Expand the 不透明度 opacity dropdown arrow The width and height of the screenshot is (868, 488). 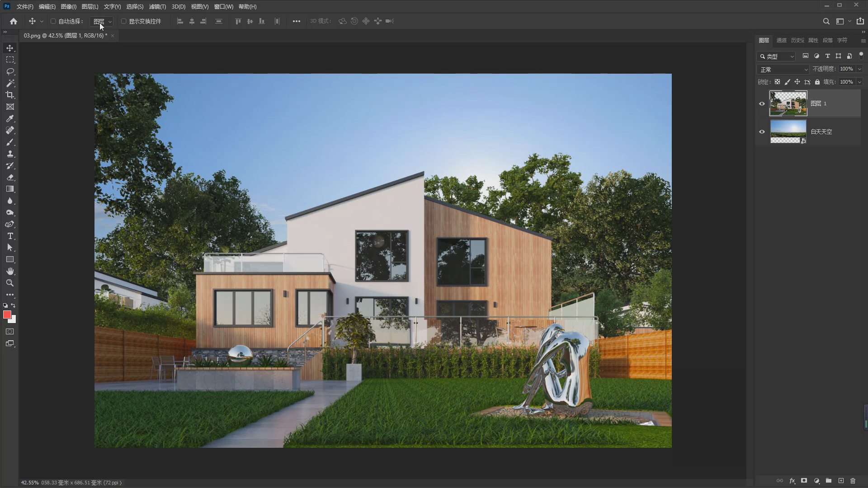(x=859, y=69)
